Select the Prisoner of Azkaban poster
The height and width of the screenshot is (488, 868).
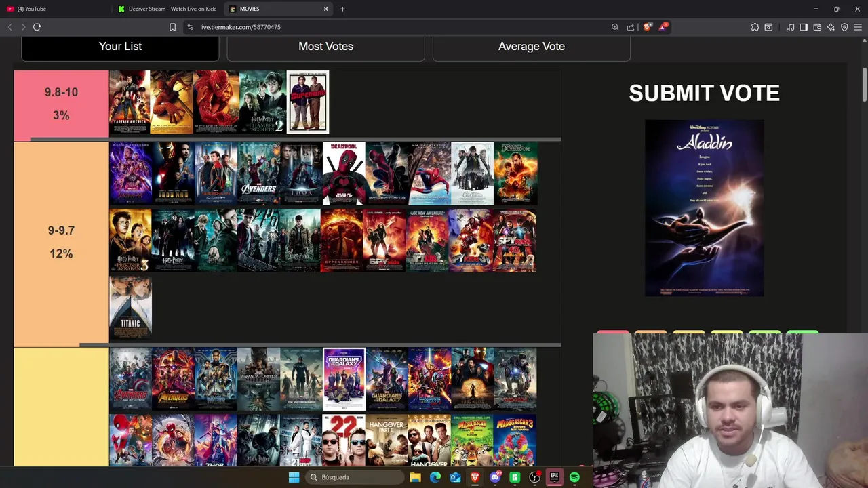tap(130, 241)
